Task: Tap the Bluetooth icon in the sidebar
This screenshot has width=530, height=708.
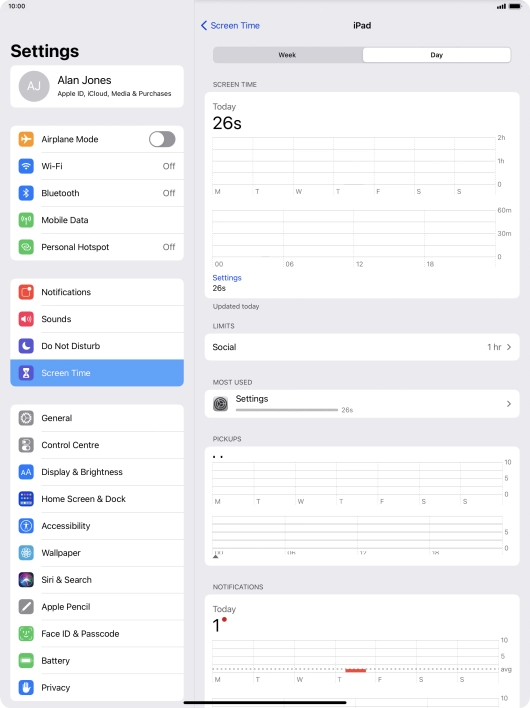Action: pyautogui.click(x=26, y=193)
